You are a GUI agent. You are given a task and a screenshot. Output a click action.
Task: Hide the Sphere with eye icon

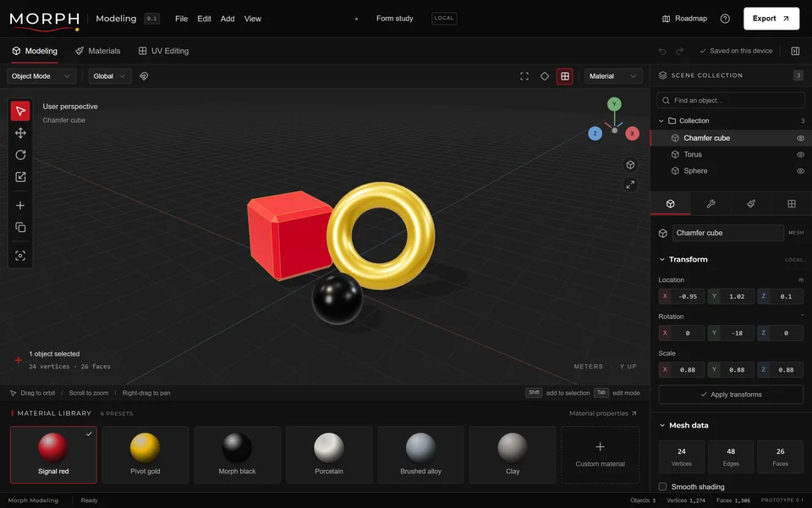[x=800, y=171]
